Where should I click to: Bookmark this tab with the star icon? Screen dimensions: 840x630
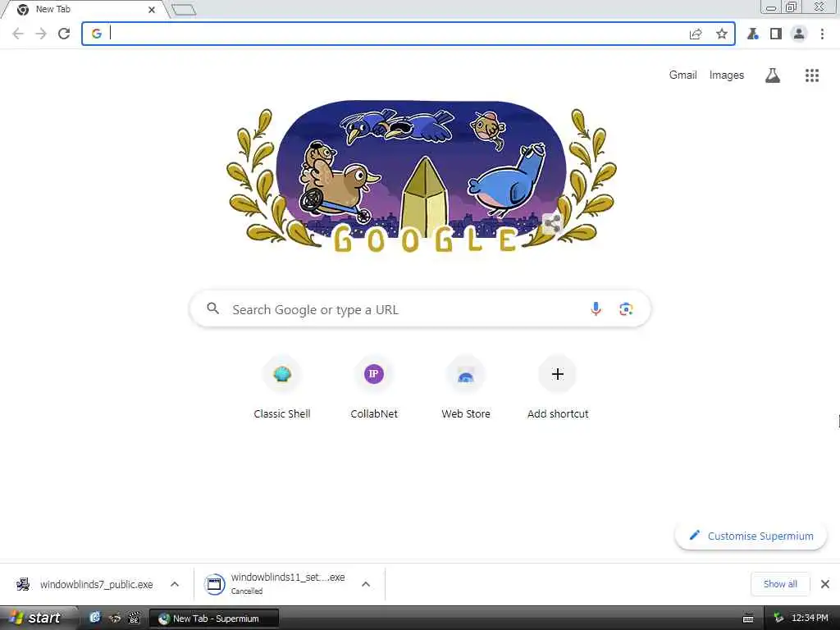tap(722, 34)
